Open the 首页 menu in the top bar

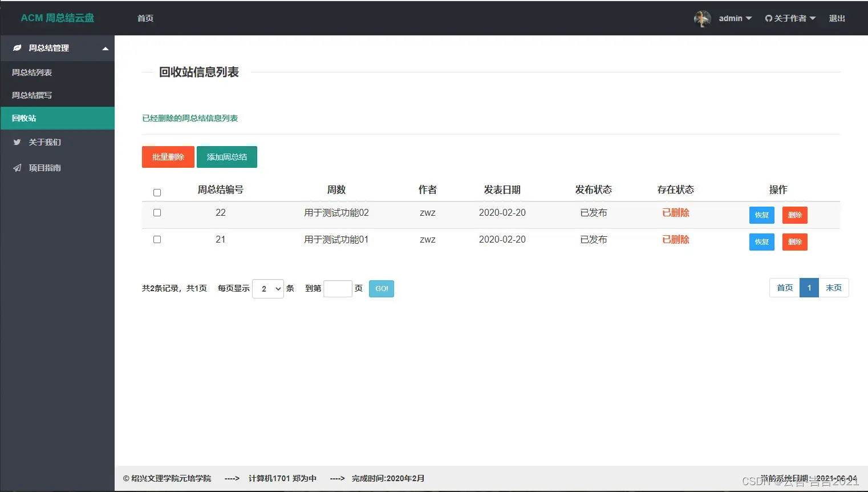[x=145, y=18]
